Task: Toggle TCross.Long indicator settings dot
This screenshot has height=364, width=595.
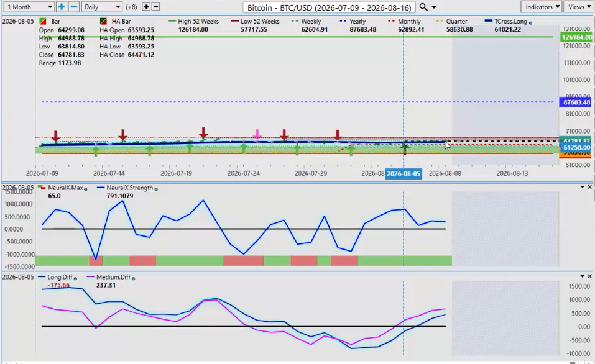Action: pos(530,23)
